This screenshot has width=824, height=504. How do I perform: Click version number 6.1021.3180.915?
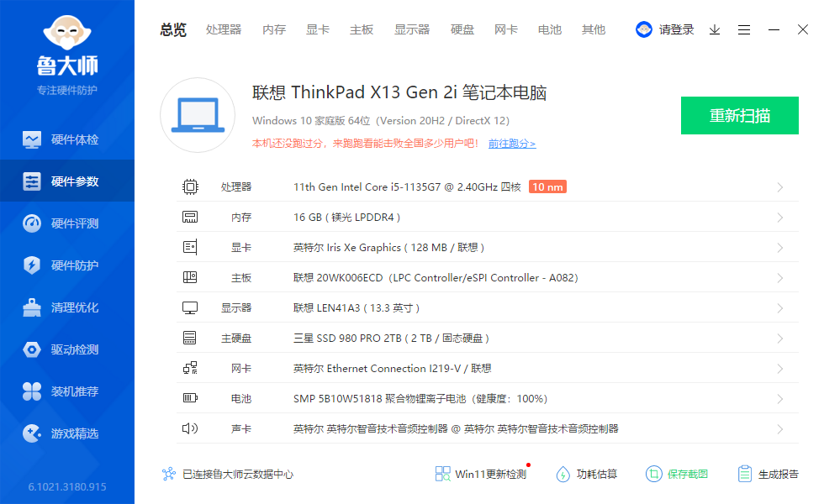(x=67, y=486)
